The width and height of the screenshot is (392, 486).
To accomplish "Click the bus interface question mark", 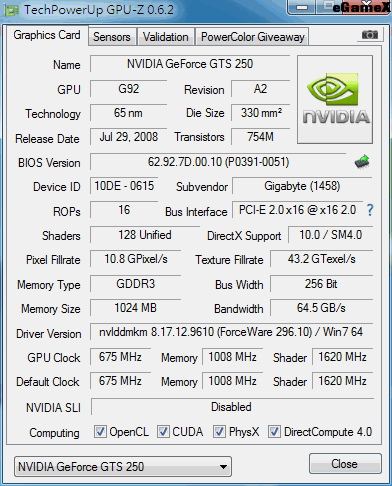I will 370,210.
